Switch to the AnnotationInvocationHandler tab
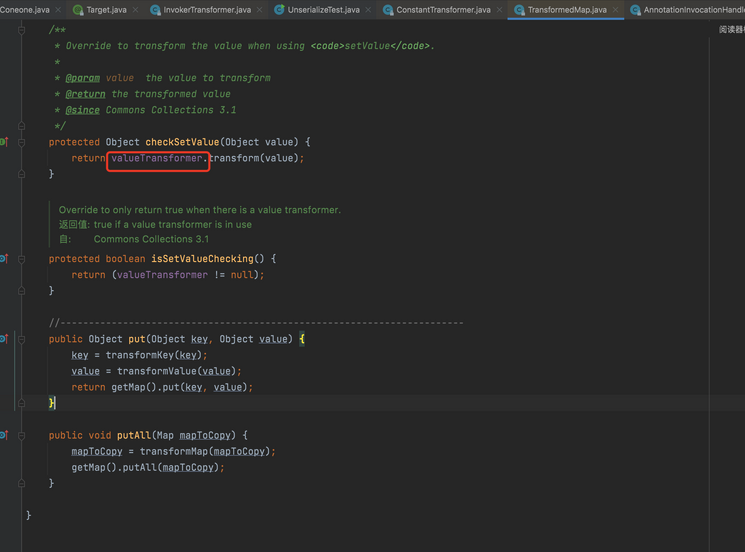The image size is (745, 552). (x=687, y=10)
